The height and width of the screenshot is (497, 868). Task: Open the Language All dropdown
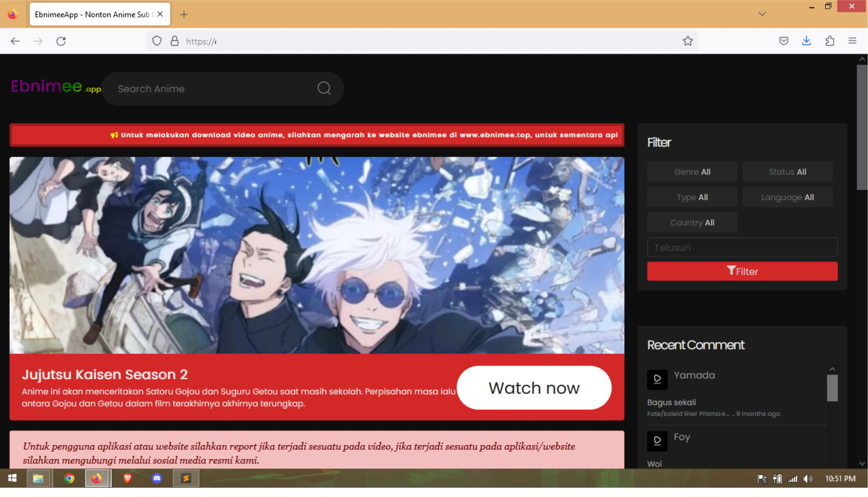tap(787, 197)
